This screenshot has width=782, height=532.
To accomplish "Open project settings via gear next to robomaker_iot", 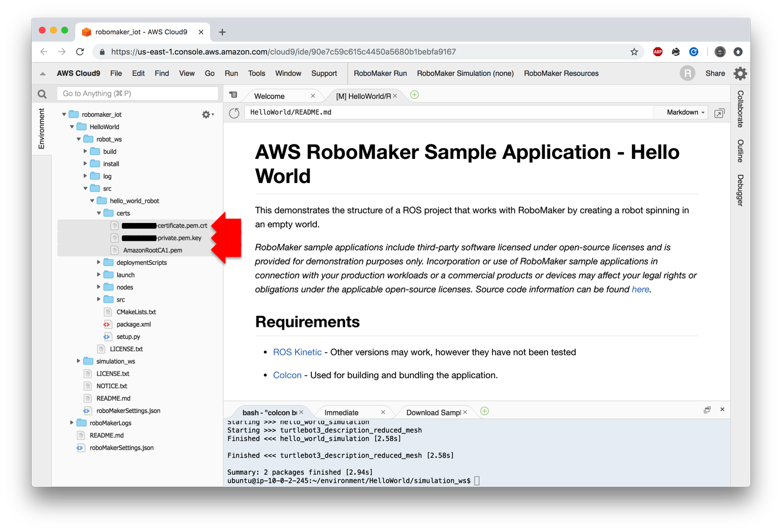I will (206, 114).
